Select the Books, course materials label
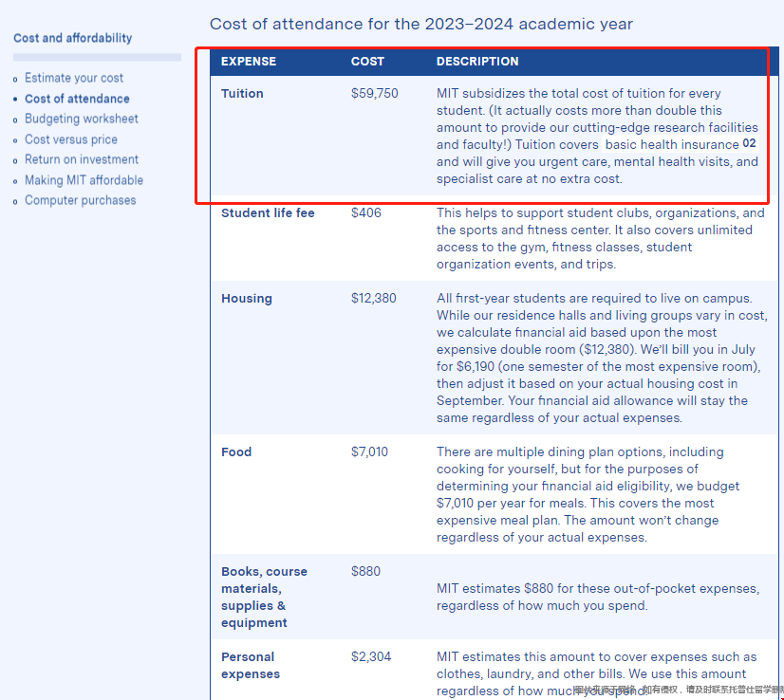Viewport: 784px width, 700px height. pos(264,597)
